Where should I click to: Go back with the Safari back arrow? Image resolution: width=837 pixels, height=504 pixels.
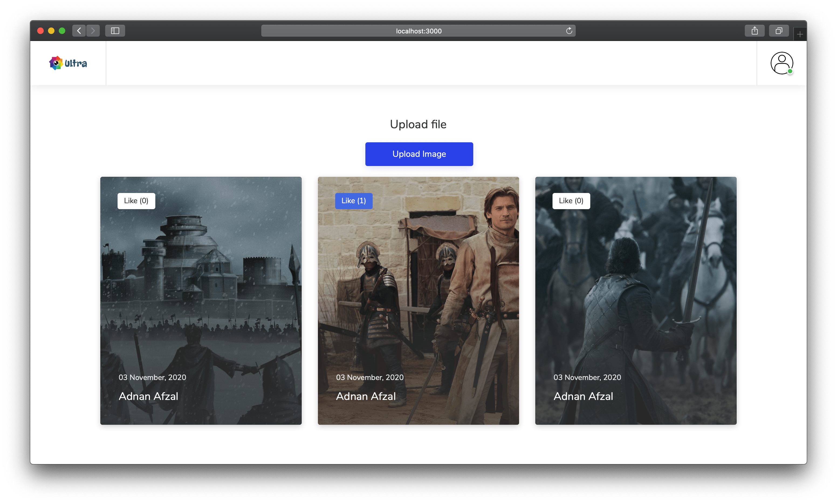[x=79, y=30]
